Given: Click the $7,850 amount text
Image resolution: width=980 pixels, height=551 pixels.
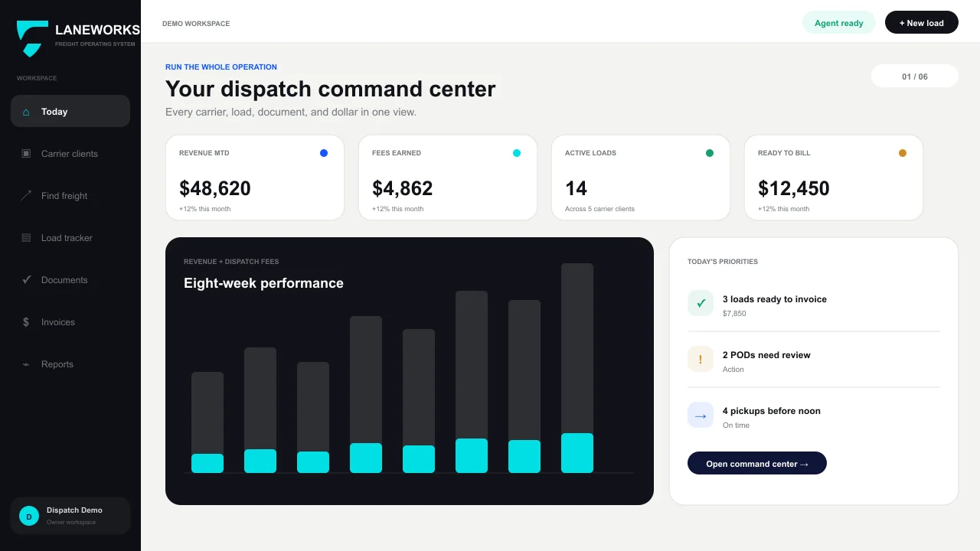Looking at the screenshot, I should pos(734,314).
